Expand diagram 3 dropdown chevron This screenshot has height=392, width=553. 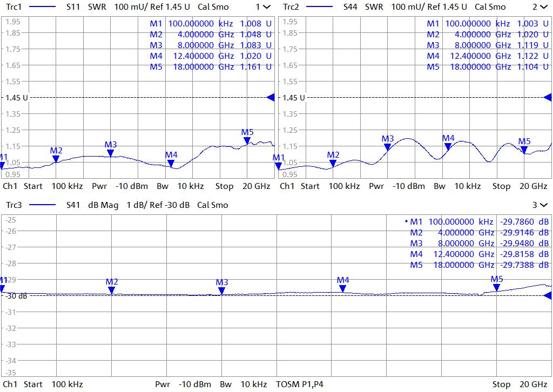click(x=543, y=205)
